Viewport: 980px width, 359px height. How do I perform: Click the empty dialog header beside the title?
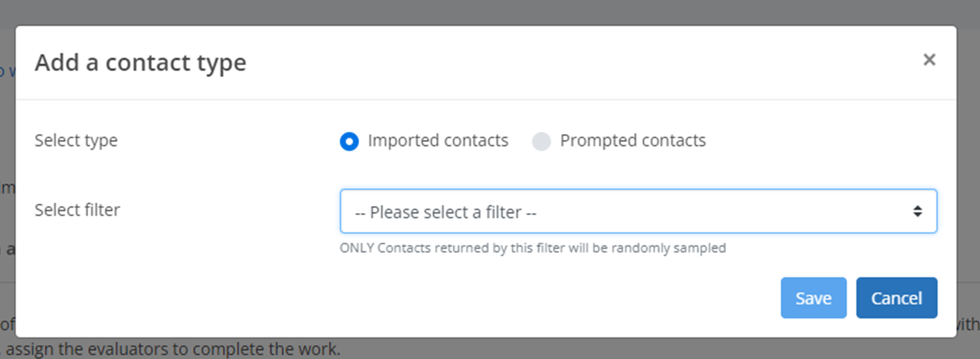point(581,62)
